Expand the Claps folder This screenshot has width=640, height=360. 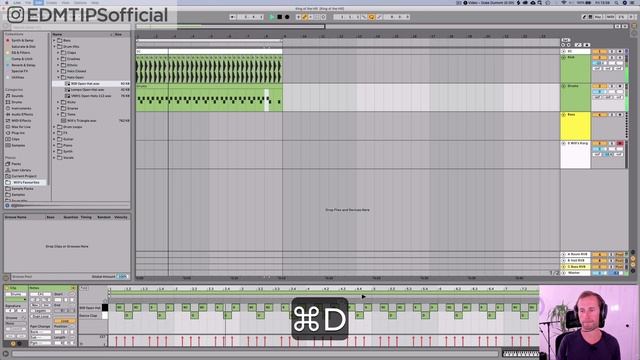click(x=58, y=53)
